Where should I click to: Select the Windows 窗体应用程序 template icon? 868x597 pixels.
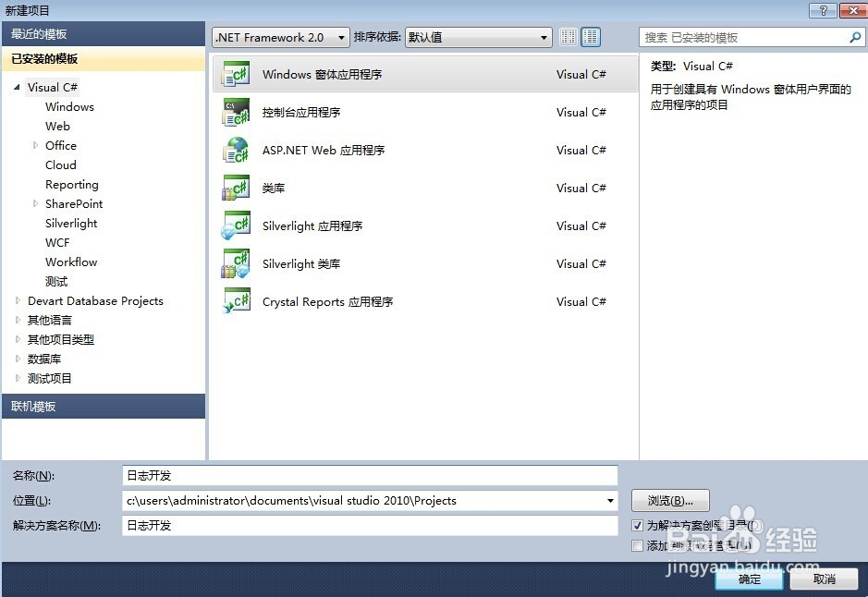click(236, 74)
